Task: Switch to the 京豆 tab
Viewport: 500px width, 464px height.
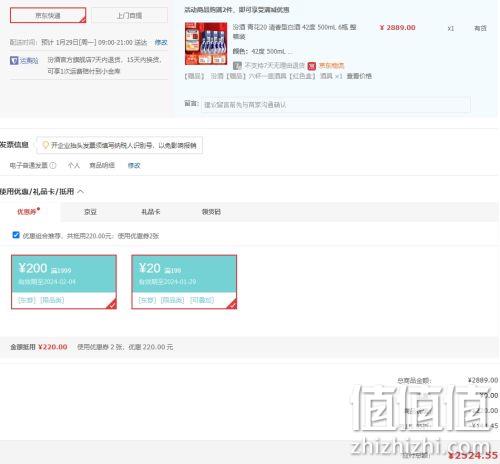Action: click(90, 212)
